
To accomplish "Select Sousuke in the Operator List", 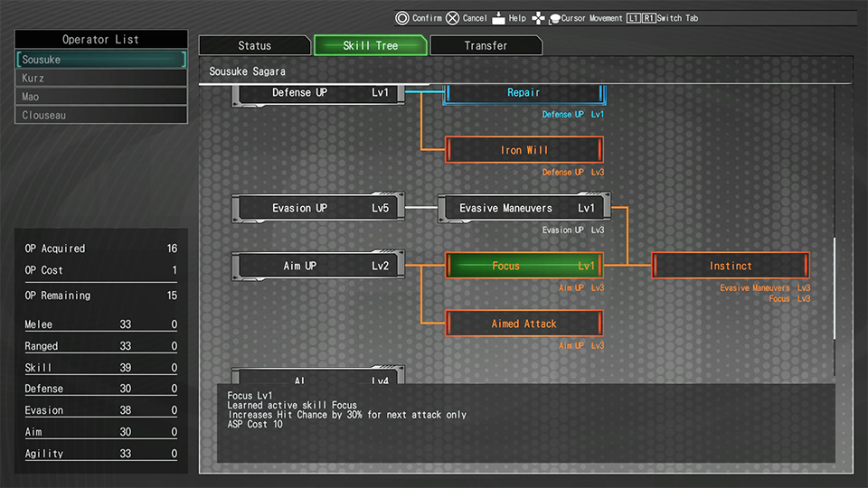I will click(101, 60).
